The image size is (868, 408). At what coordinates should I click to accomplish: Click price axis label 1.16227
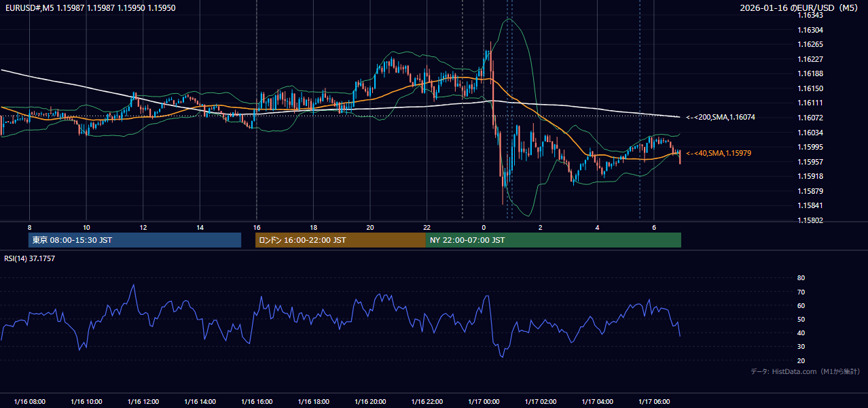(x=810, y=59)
